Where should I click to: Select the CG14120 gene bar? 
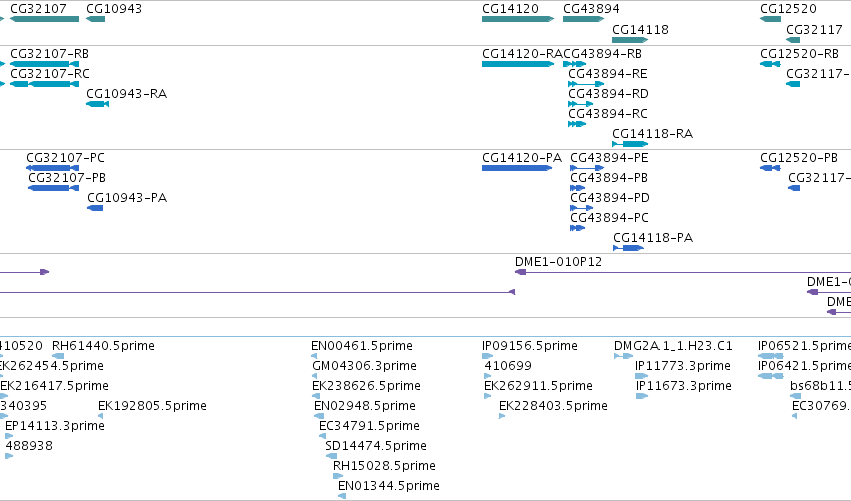(518, 19)
